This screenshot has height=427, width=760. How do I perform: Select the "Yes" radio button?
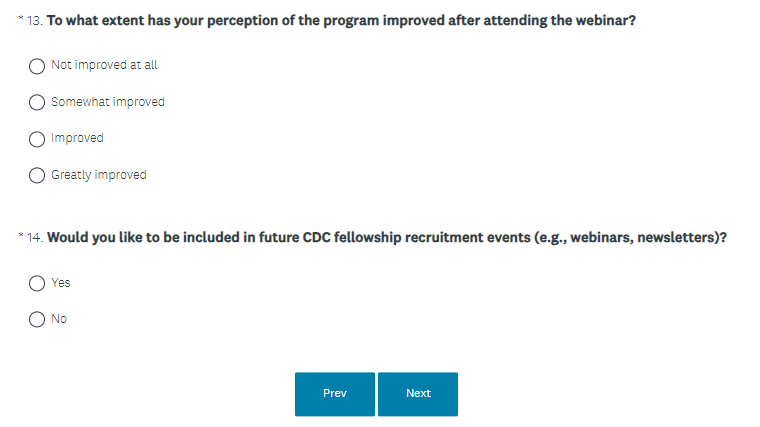point(37,283)
